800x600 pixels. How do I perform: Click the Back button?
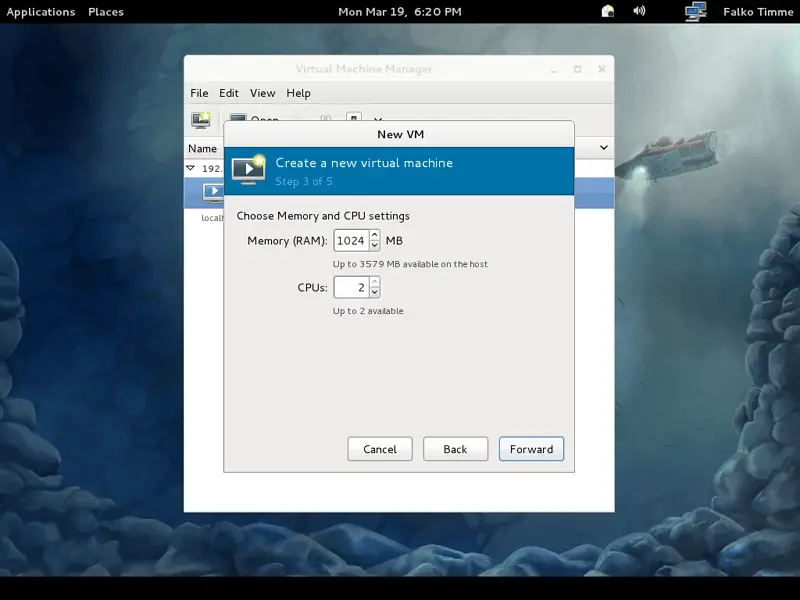[x=455, y=449]
